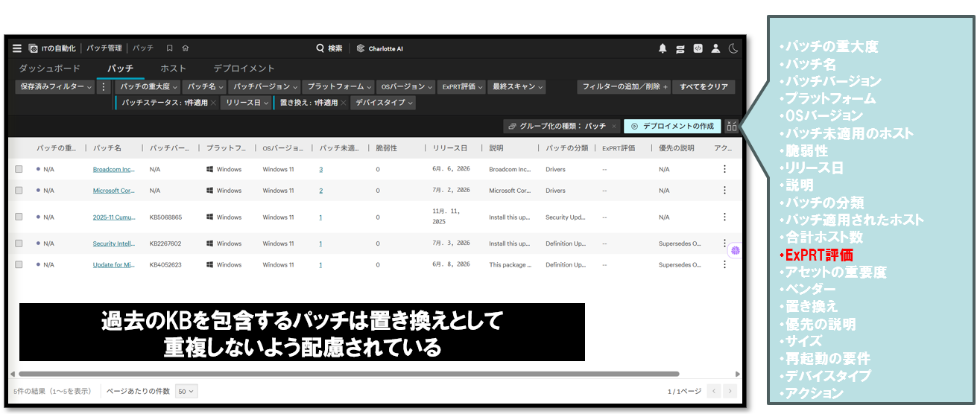Open actions menu for 2025-11 Cumu row
980x414 pixels.
724,217
